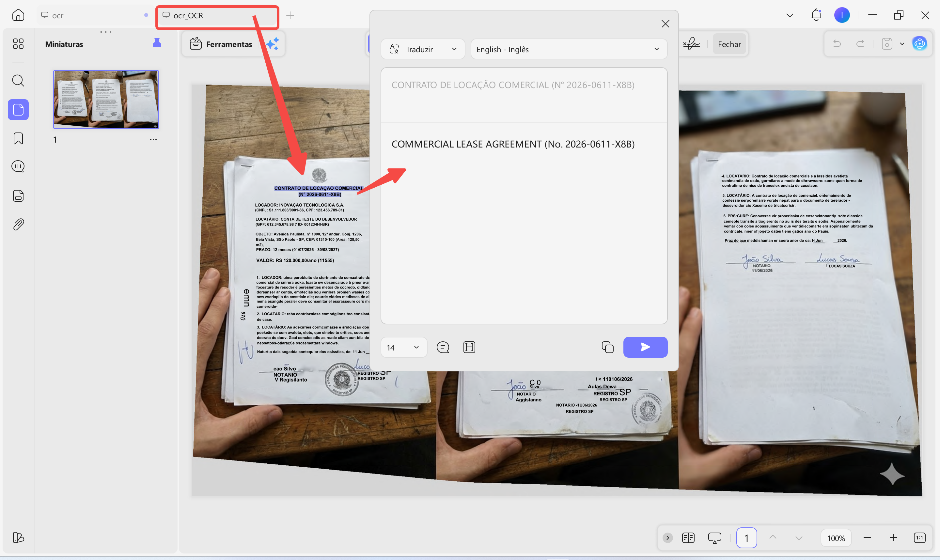The width and height of the screenshot is (940, 560).
Task: Click the Fechar button
Action: (x=729, y=44)
